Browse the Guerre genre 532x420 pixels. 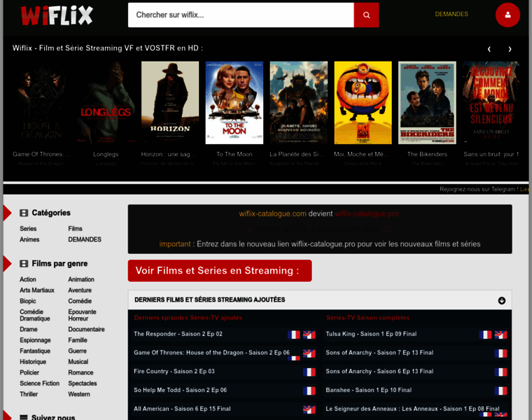coord(78,351)
